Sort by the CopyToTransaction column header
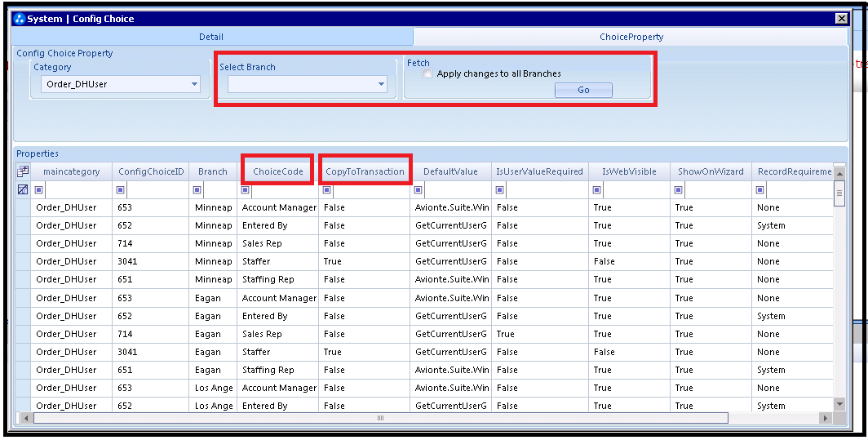This screenshot has height=440, width=868. pos(365,171)
